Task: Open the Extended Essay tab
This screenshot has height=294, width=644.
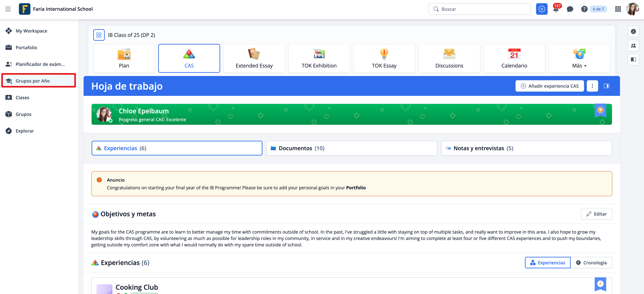Action: (254, 59)
